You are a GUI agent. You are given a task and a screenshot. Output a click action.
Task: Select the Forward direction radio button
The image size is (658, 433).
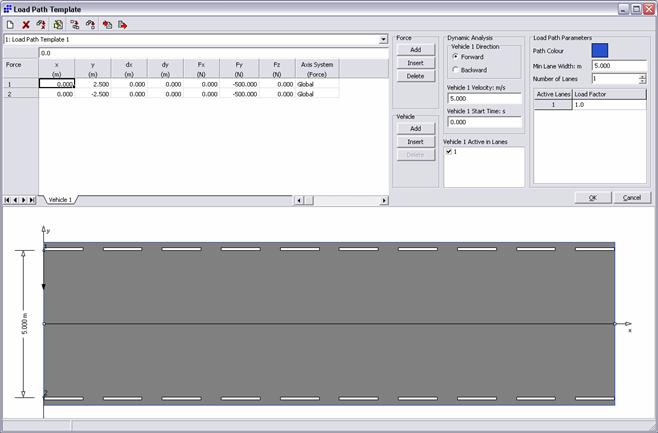click(x=455, y=57)
